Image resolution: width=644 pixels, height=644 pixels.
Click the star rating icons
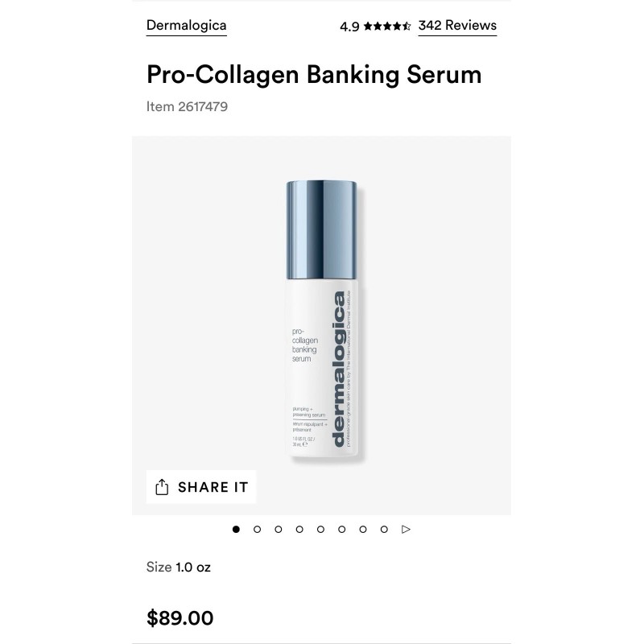(387, 27)
